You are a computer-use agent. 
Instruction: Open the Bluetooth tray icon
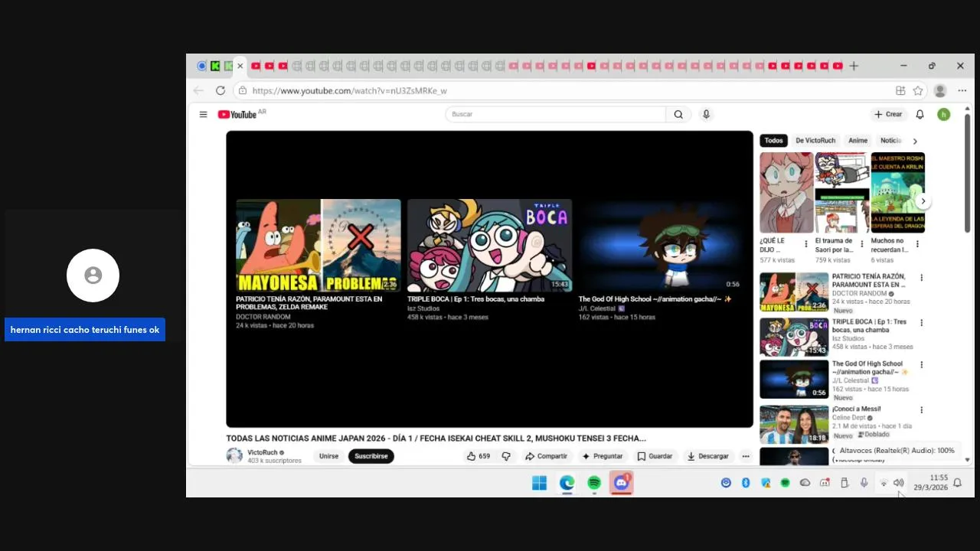click(746, 483)
